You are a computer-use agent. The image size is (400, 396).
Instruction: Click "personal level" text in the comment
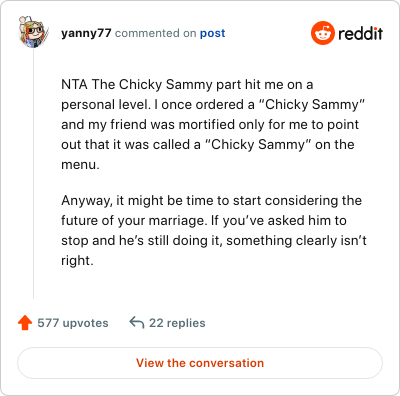[106, 105]
